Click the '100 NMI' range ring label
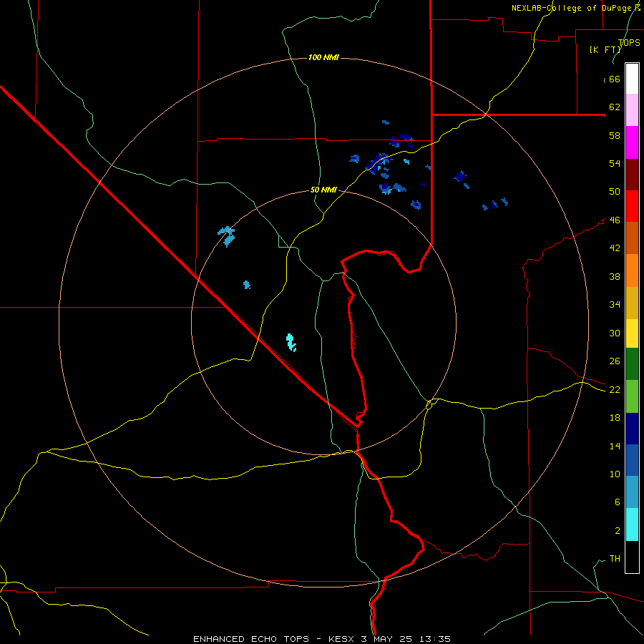This screenshot has width=644, height=644. coord(323,57)
